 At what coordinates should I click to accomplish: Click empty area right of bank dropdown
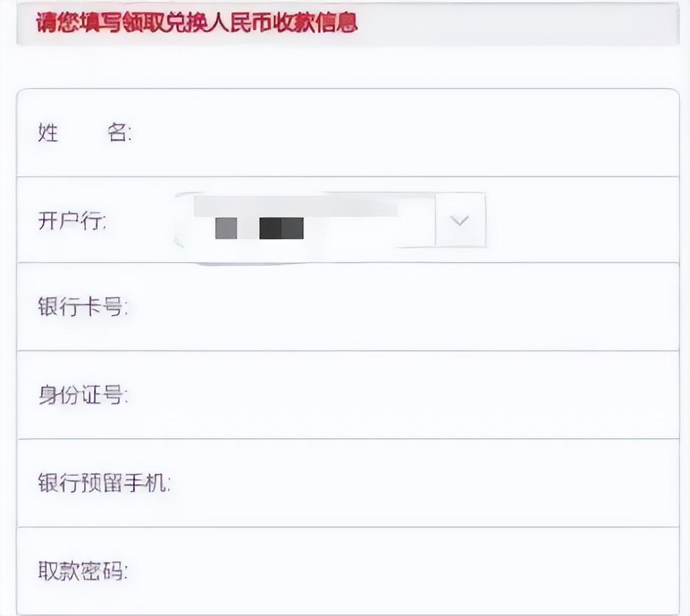point(580,220)
